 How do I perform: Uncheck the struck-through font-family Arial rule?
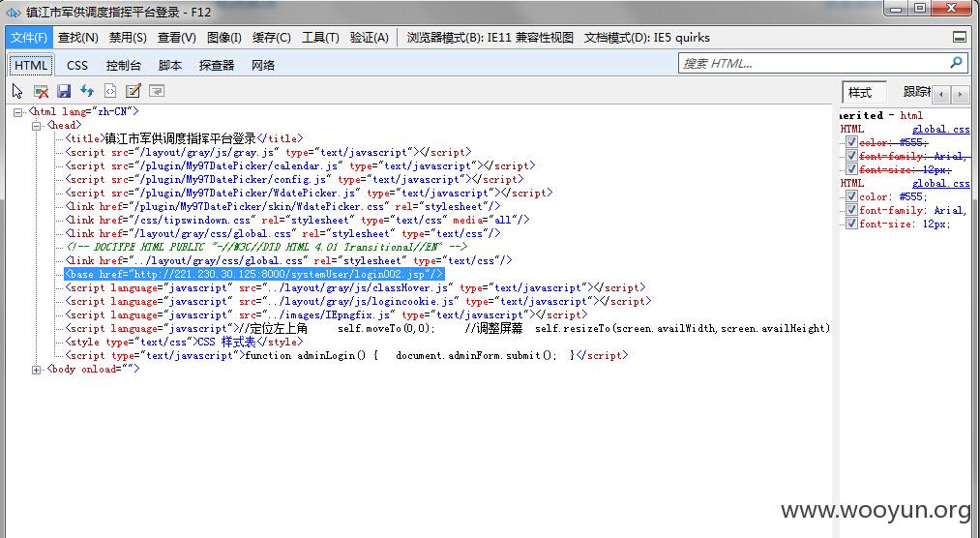pos(851,156)
